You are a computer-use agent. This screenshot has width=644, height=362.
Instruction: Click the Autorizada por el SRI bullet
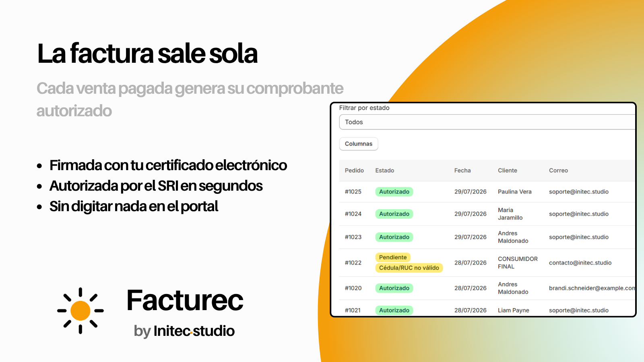[x=156, y=186]
